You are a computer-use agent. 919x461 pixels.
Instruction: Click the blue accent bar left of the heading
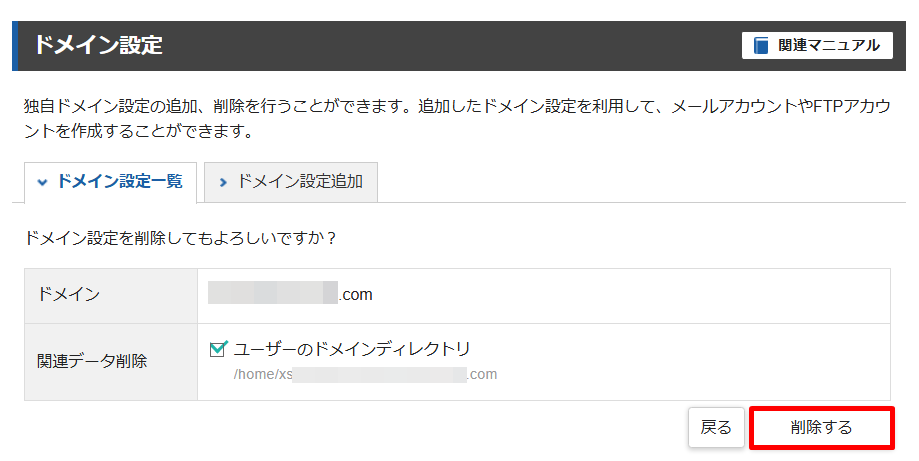15,46
